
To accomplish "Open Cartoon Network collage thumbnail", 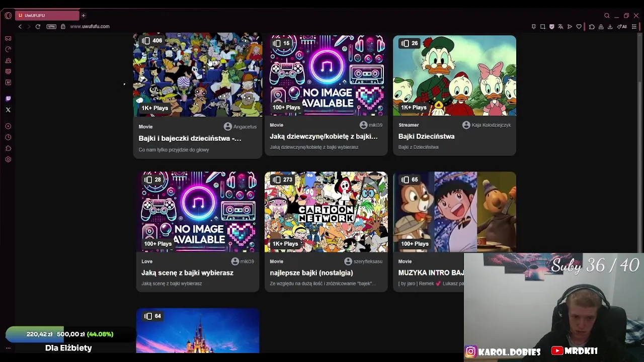I will pos(326,212).
